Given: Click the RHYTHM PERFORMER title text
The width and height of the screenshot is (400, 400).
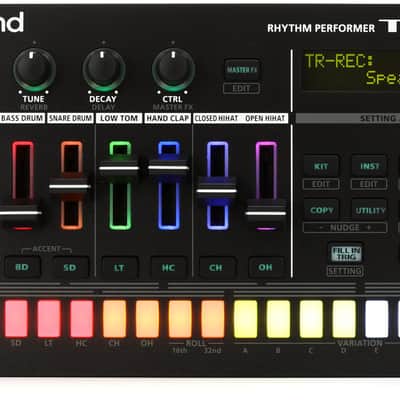Looking at the screenshot, I should (x=321, y=28).
